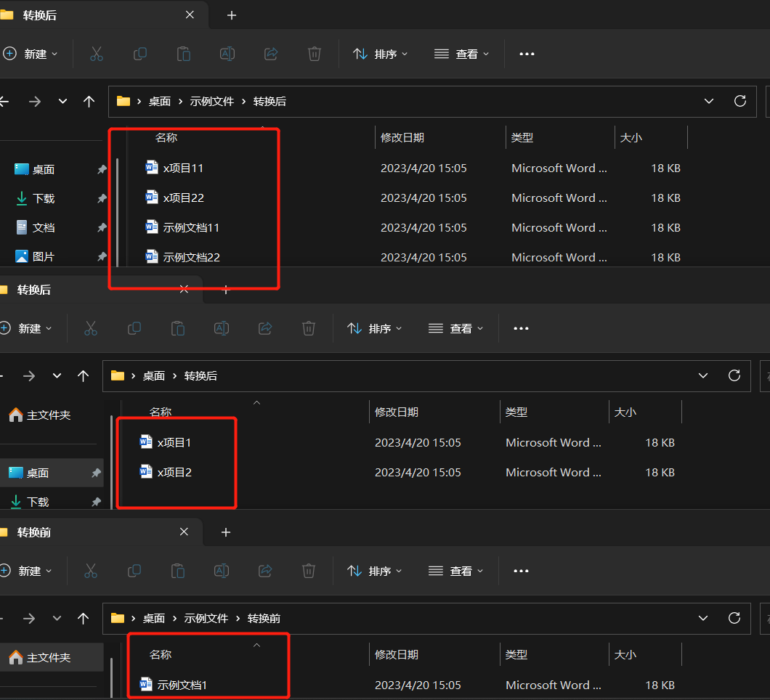This screenshot has height=700, width=770.
Task: Sort by 类型 column in the window listing 示例文档11
Action: tap(522, 137)
